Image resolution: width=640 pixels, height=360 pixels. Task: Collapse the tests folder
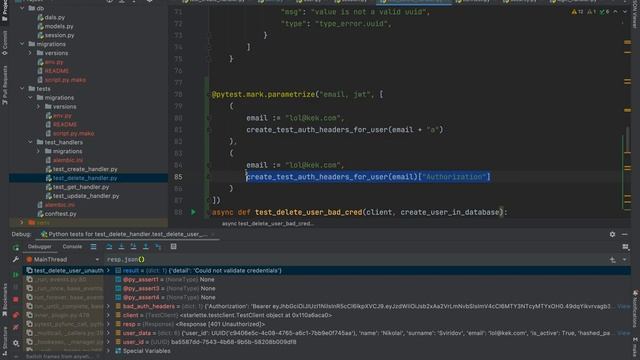pyautogui.click(x=22, y=89)
